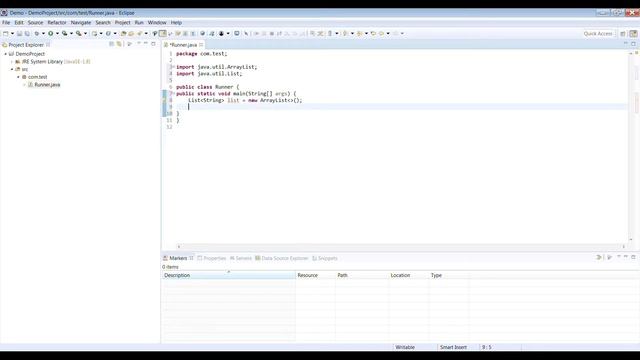Sort by Description column header
This screenshot has height=360, width=640.
229,276
